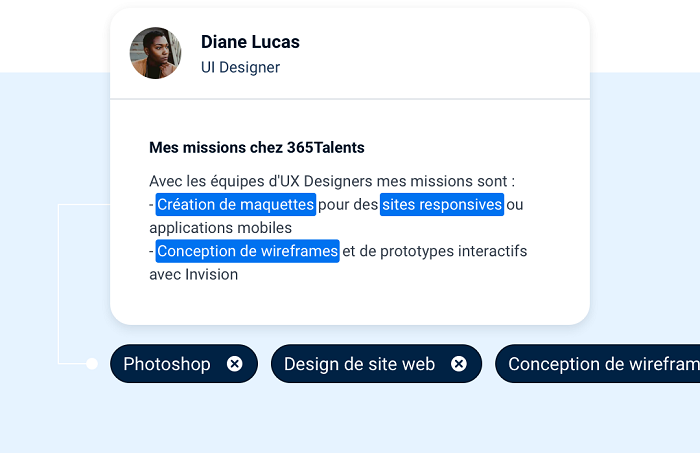Remove the Design de site web tag
Image resolution: width=700 pixels, height=453 pixels.
459,364
